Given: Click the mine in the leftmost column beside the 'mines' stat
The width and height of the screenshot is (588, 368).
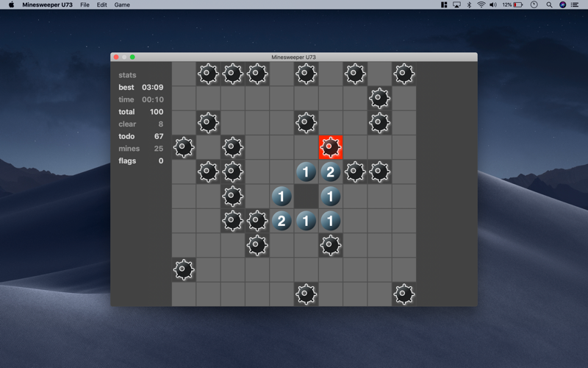Looking at the screenshot, I should 184,147.
